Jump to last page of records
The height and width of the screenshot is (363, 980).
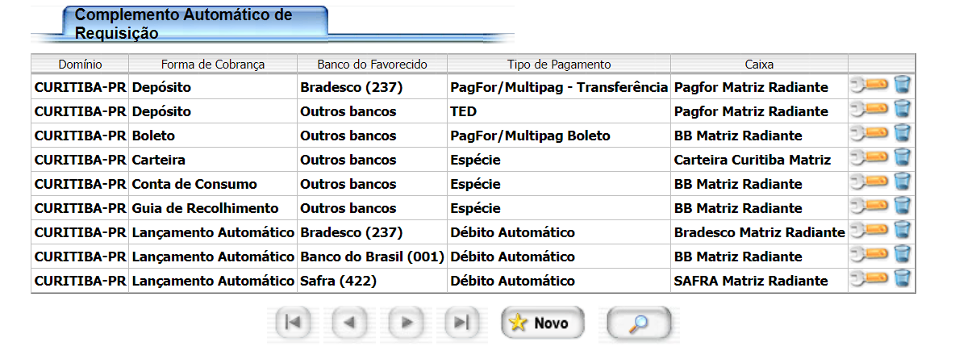click(x=461, y=323)
